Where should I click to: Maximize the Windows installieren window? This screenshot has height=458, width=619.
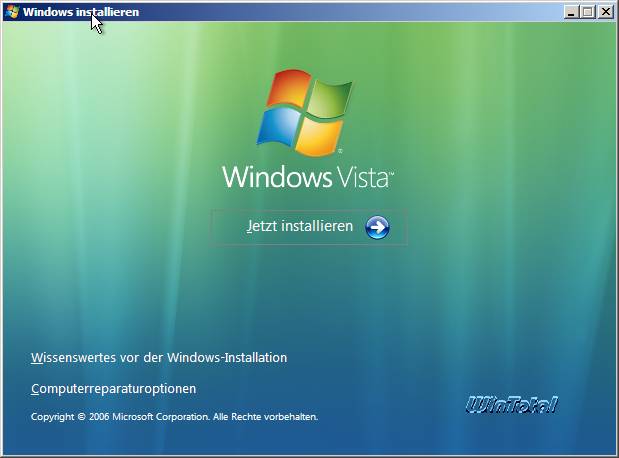[x=587, y=12]
